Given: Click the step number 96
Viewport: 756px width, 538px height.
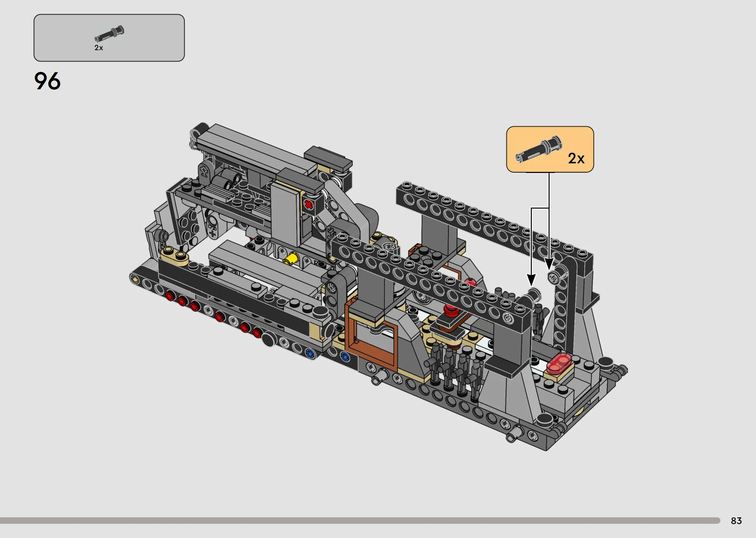Looking at the screenshot, I should 47,81.
